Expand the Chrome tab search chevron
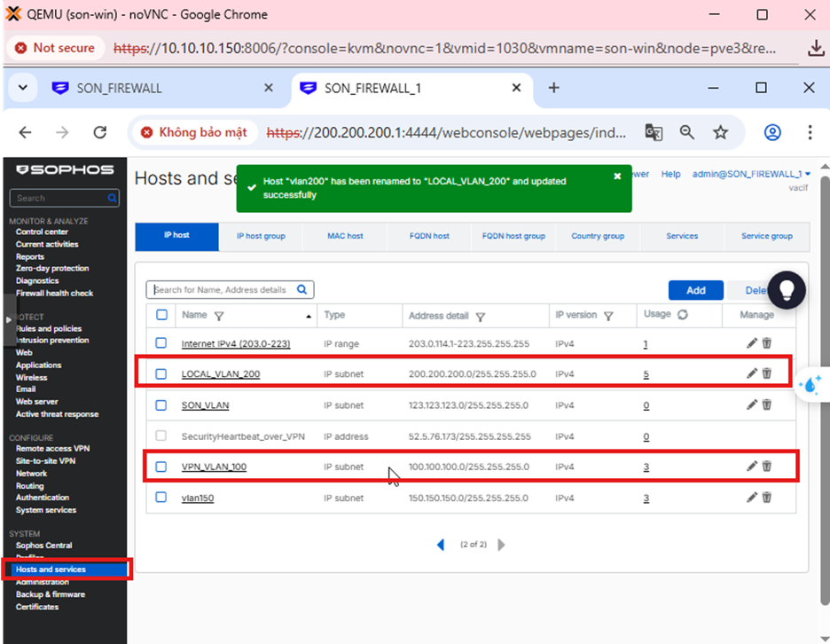The height and width of the screenshot is (644, 830). [x=22, y=88]
